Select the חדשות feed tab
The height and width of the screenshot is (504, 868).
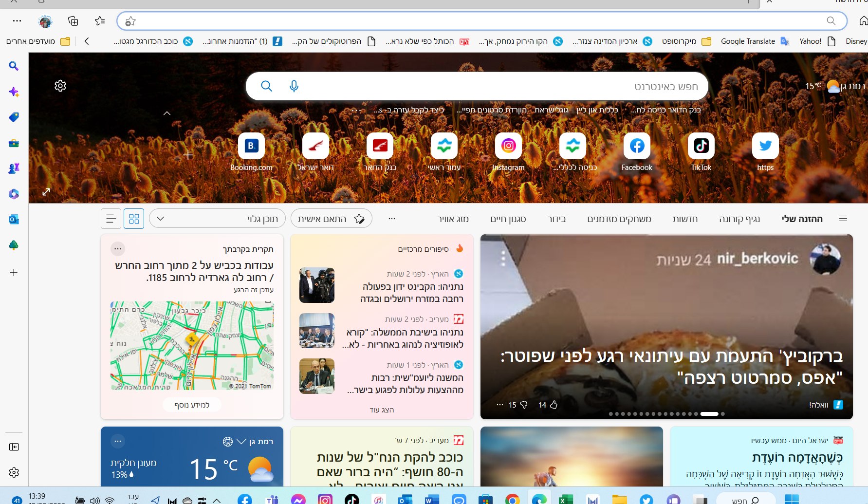(x=685, y=219)
